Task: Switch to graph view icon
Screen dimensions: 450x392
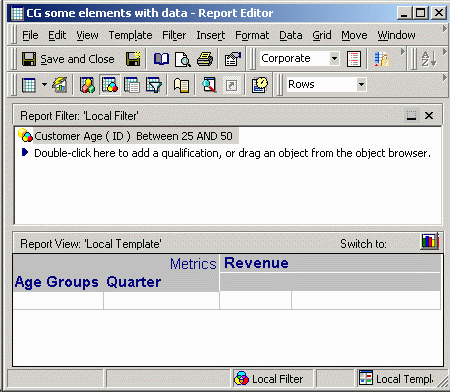Action: (x=430, y=241)
